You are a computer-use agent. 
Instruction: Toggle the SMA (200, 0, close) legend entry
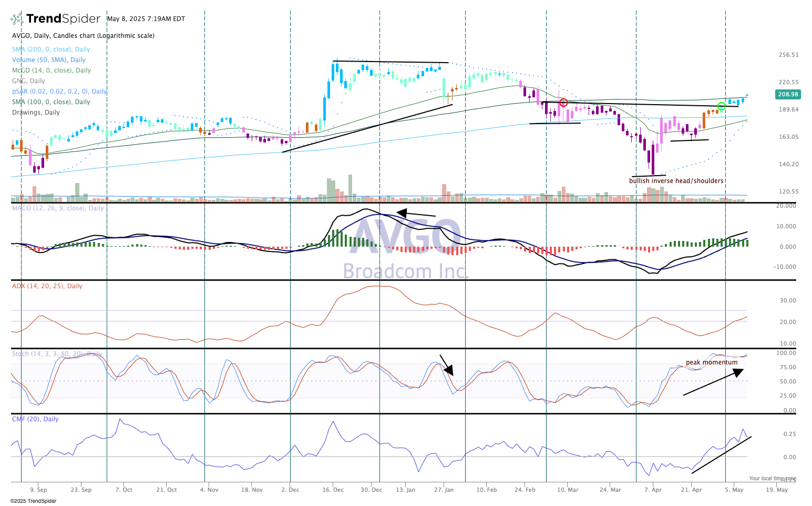pos(51,49)
